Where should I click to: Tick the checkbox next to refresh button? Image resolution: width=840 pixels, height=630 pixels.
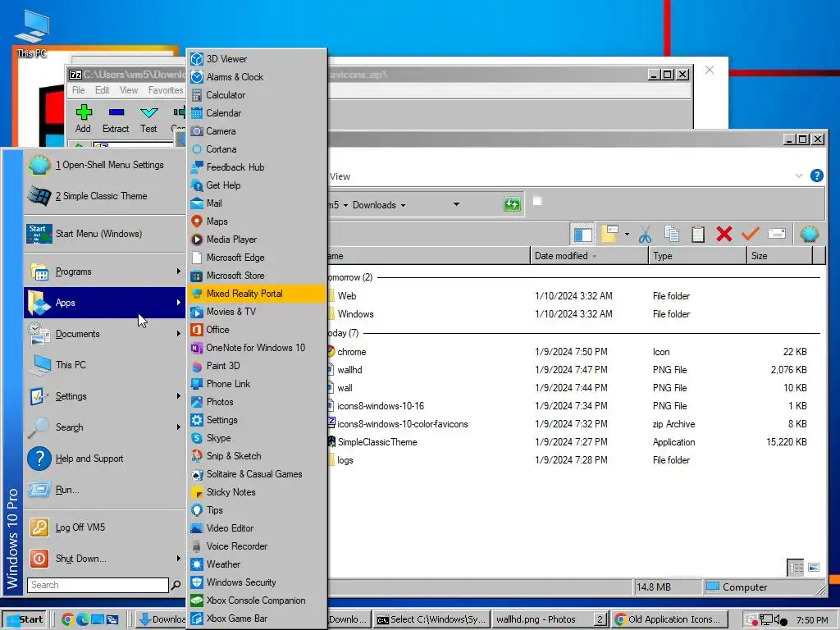point(537,200)
